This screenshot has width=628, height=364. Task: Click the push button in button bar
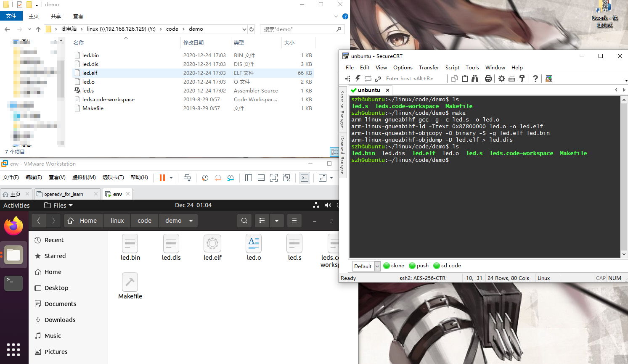coord(419,266)
